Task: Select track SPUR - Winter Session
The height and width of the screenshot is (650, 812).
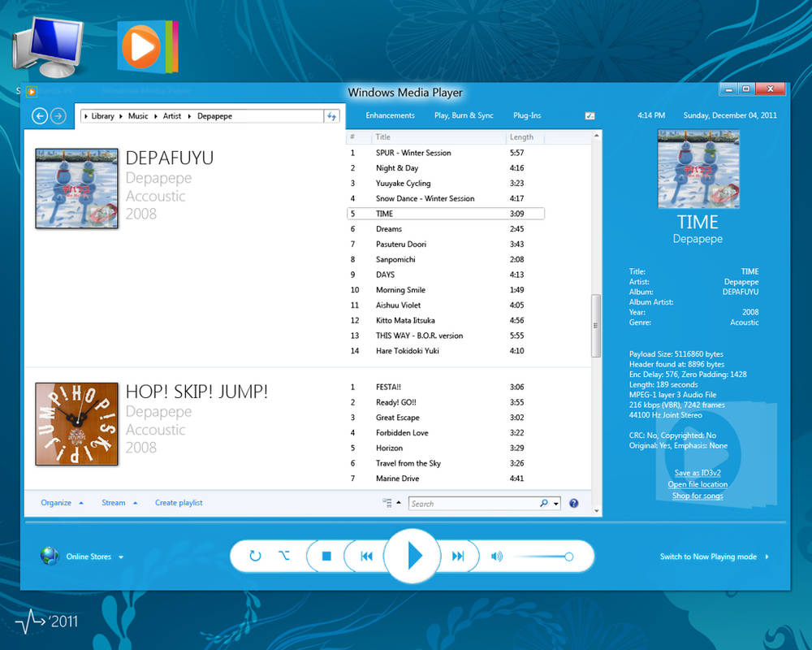Action: click(445, 153)
